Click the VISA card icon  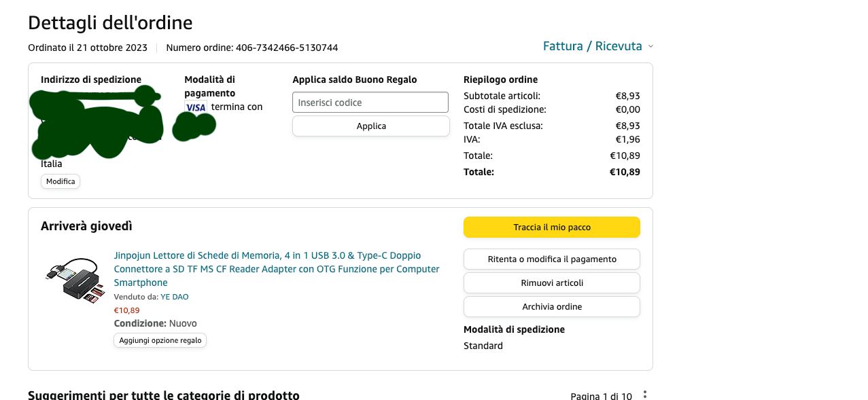tap(196, 107)
